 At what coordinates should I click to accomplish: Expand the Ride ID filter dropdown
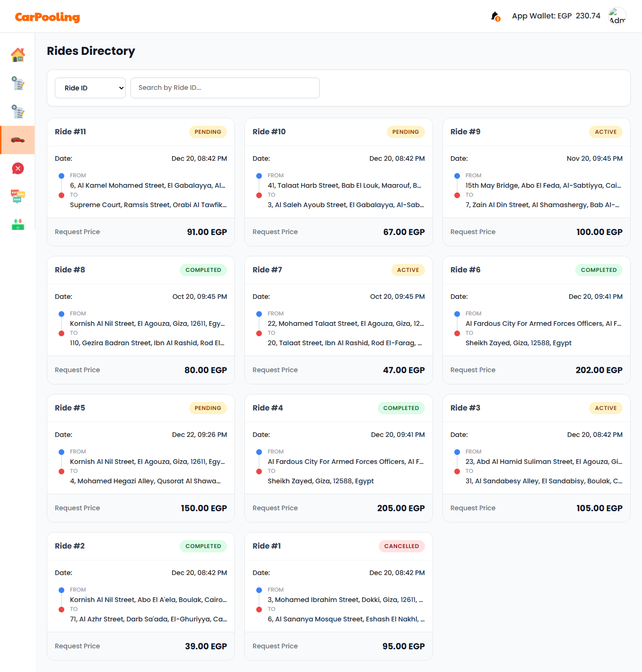[90, 88]
